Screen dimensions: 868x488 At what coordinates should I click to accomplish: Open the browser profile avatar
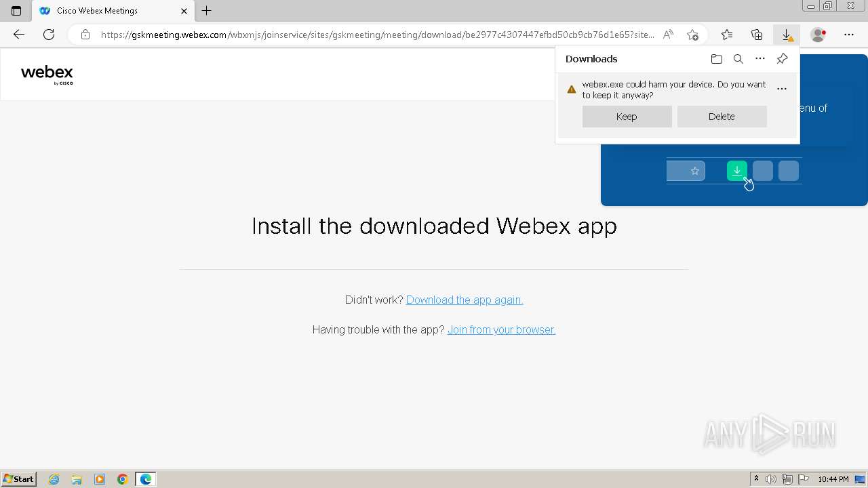pyautogui.click(x=818, y=35)
